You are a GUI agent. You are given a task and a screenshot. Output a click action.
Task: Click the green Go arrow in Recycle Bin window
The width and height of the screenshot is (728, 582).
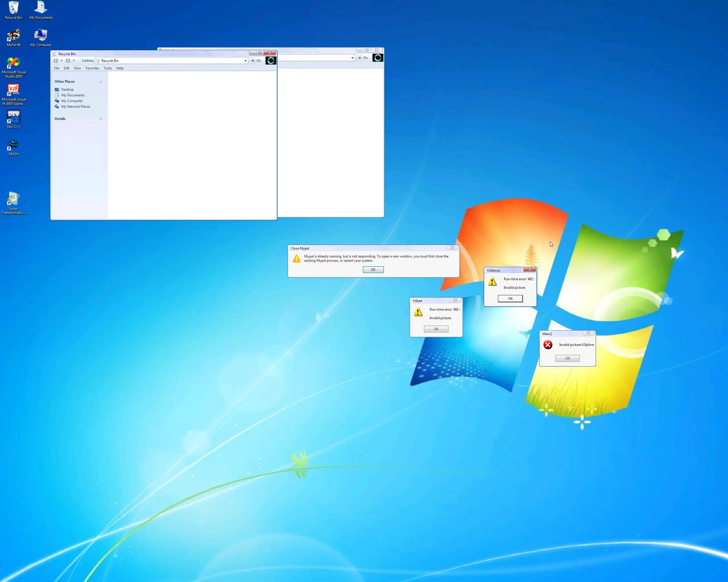point(252,61)
